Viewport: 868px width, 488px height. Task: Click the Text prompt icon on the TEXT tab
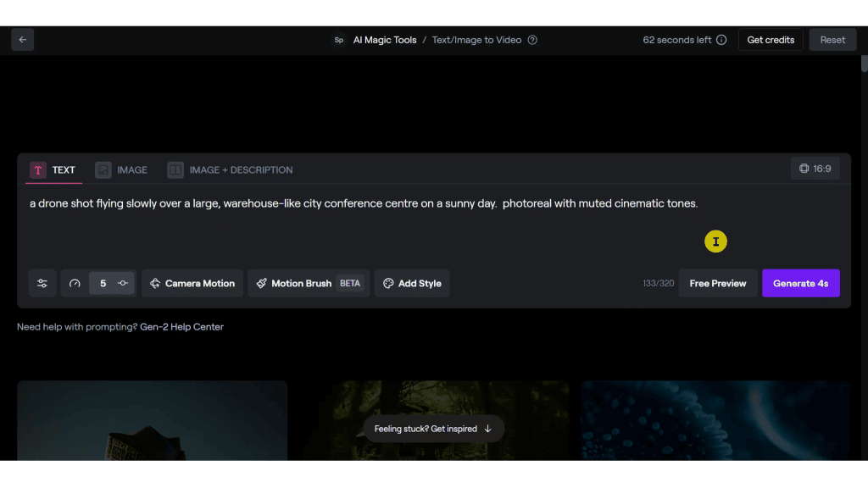pos(37,169)
